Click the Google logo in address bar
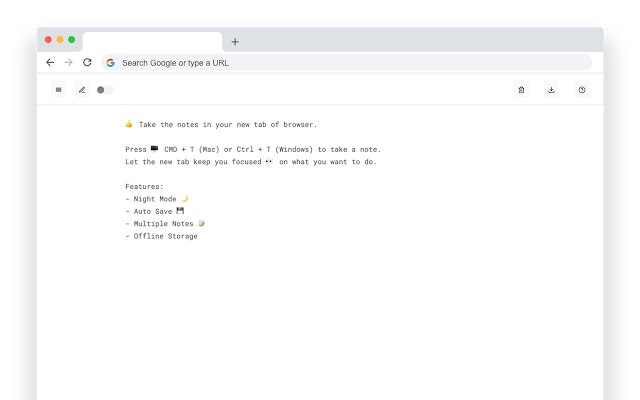 click(x=111, y=63)
